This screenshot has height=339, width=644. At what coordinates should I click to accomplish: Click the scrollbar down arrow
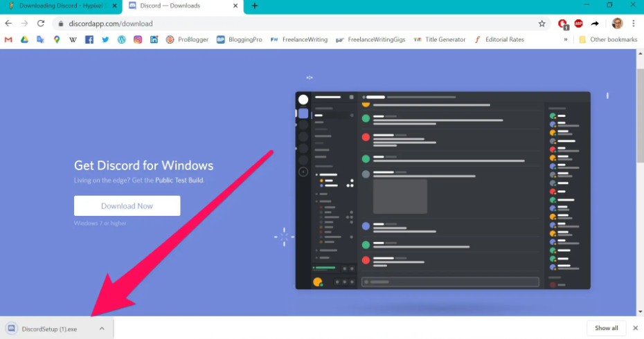pos(640,311)
